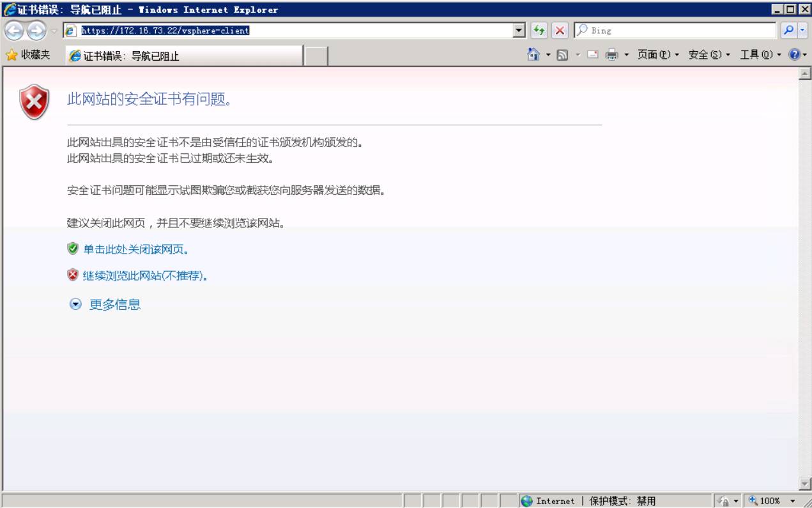The image size is (812, 508).
Task: Expand 更多信息 section
Action: [75, 305]
